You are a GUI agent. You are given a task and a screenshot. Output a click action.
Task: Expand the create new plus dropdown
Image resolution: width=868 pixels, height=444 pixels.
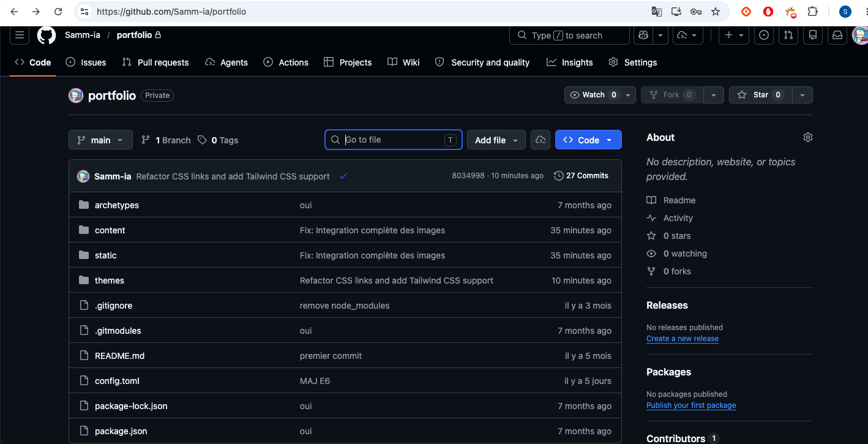[x=734, y=36]
